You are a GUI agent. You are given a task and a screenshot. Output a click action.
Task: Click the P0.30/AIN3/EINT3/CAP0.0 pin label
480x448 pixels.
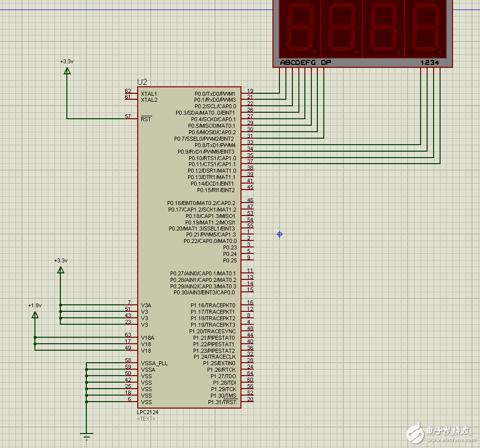(x=204, y=292)
